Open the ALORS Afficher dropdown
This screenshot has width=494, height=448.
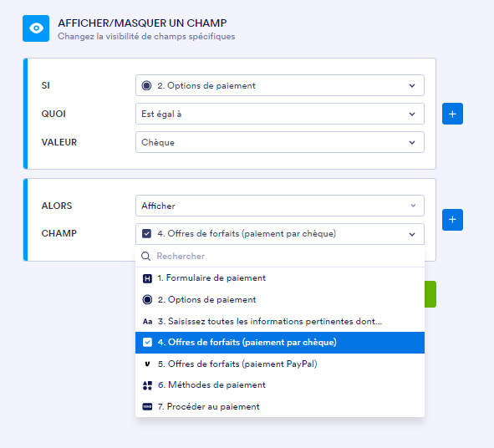pos(280,206)
